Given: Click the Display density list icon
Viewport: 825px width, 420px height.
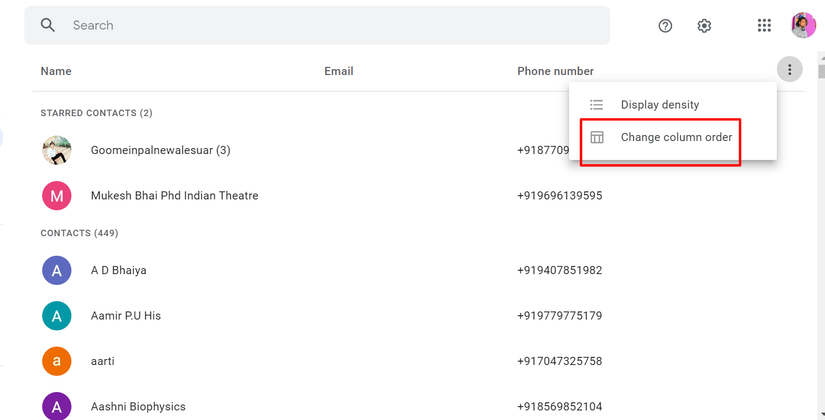Looking at the screenshot, I should point(597,105).
